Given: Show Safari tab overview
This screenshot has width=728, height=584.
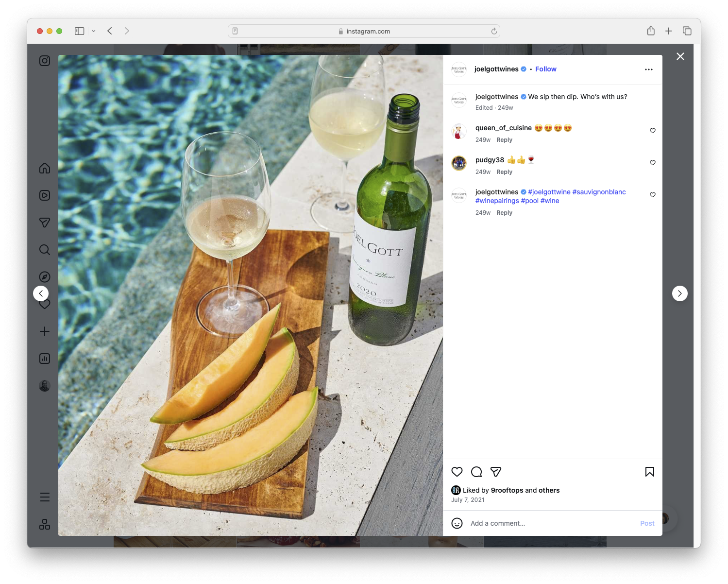Looking at the screenshot, I should coord(687,31).
